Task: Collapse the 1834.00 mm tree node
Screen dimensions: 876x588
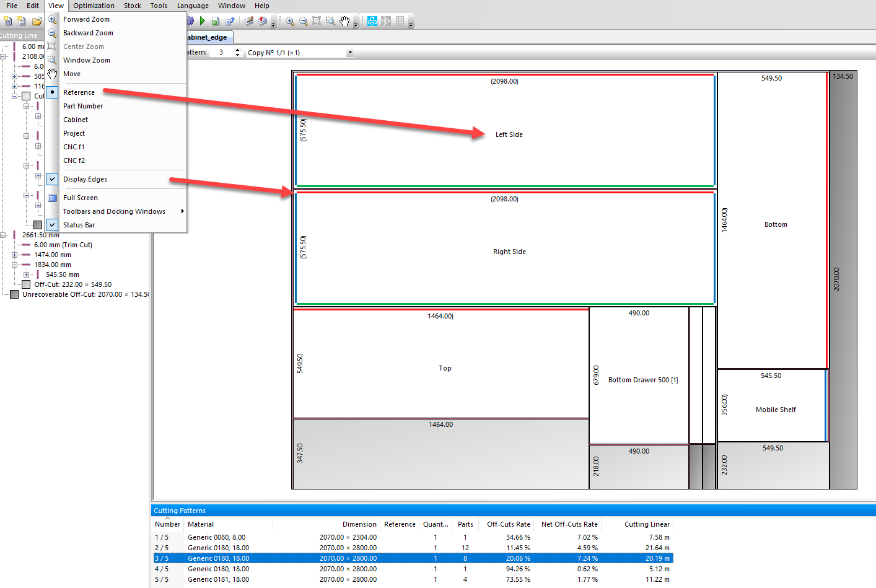Action: pos(14,265)
